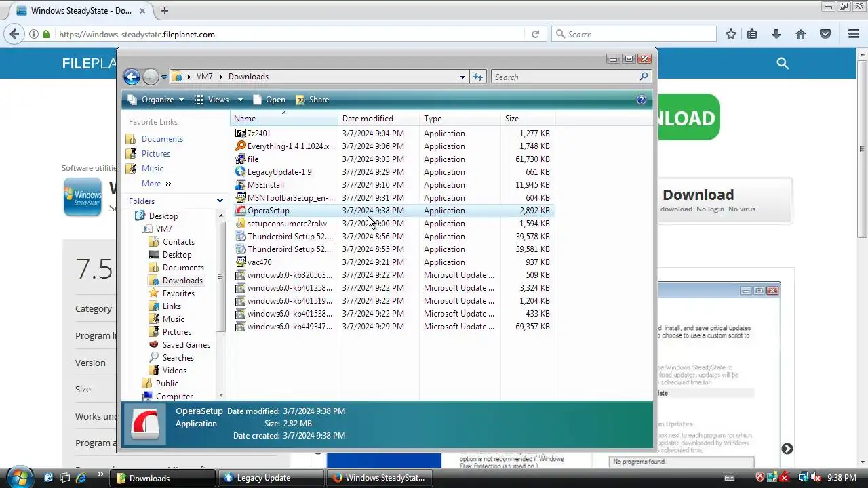Click the Explorer Forward arrow button

pyautogui.click(x=151, y=77)
